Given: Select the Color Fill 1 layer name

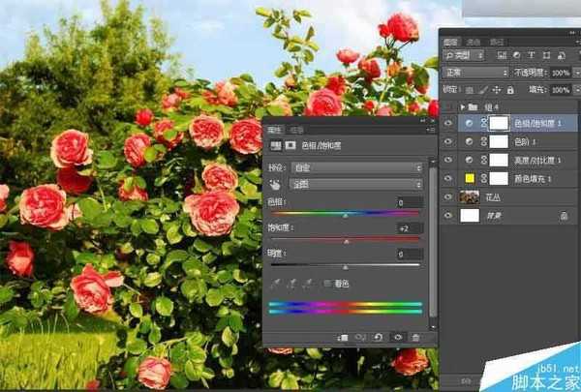Looking at the screenshot, I should [x=533, y=179].
